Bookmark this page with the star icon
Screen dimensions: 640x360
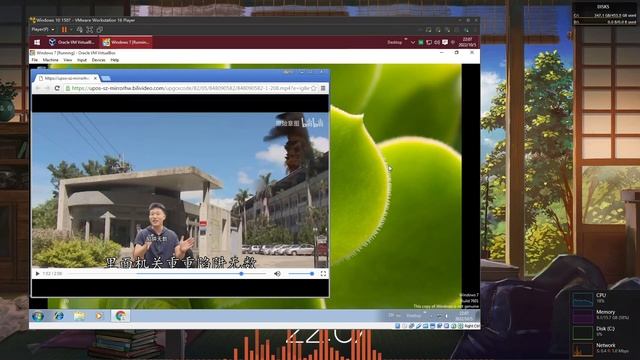point(313,88)
